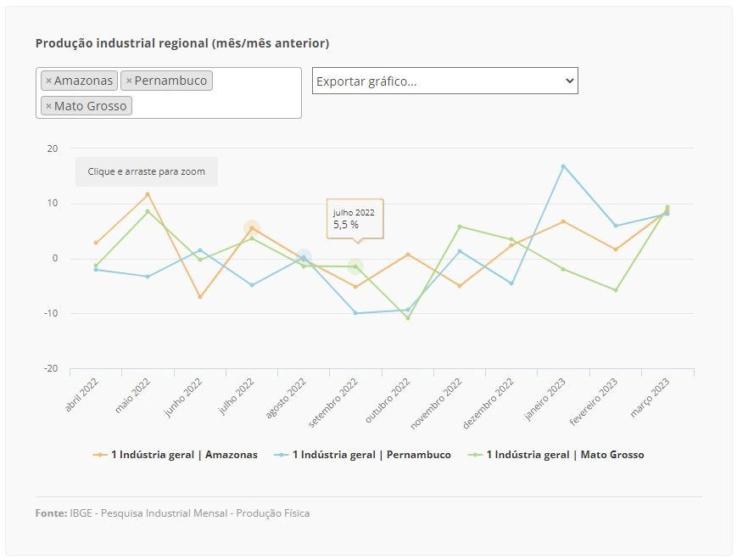Select Amazonas's maio 2022 peak data point

click(148, 194)
